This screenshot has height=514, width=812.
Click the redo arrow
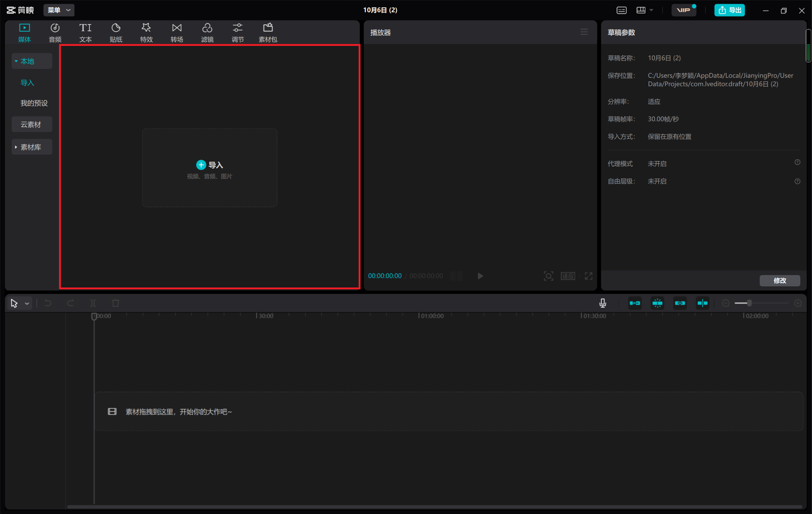point(70,303)
